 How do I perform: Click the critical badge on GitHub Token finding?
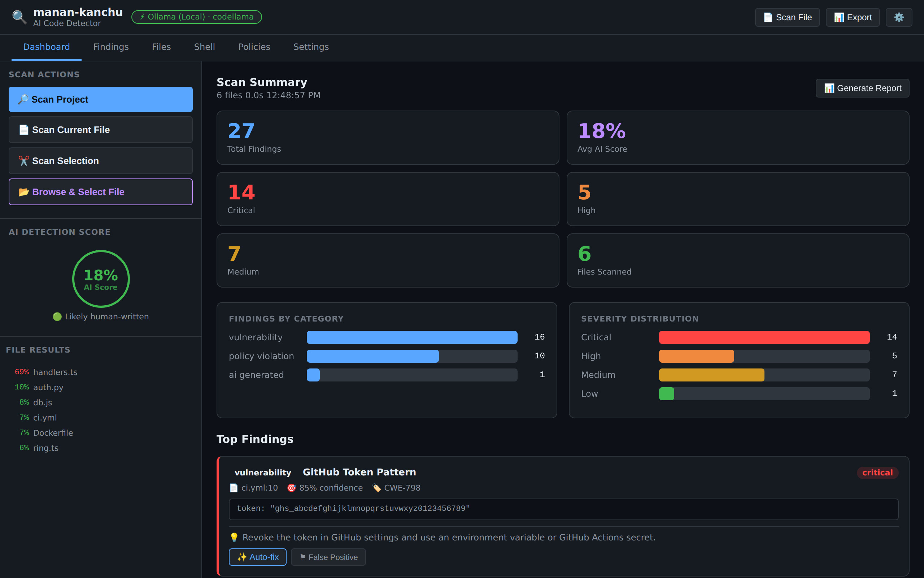(877, 473)
